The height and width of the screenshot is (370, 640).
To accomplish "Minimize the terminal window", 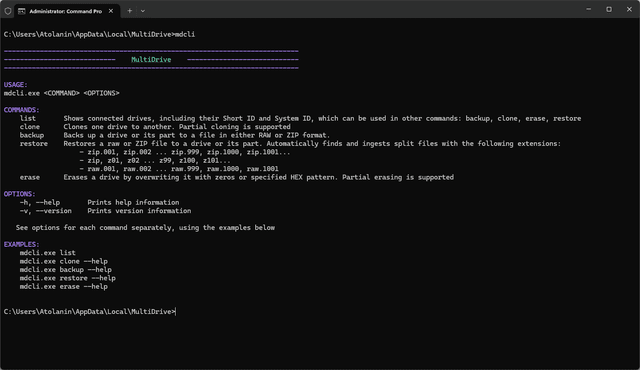I will (x=589, y=9).
